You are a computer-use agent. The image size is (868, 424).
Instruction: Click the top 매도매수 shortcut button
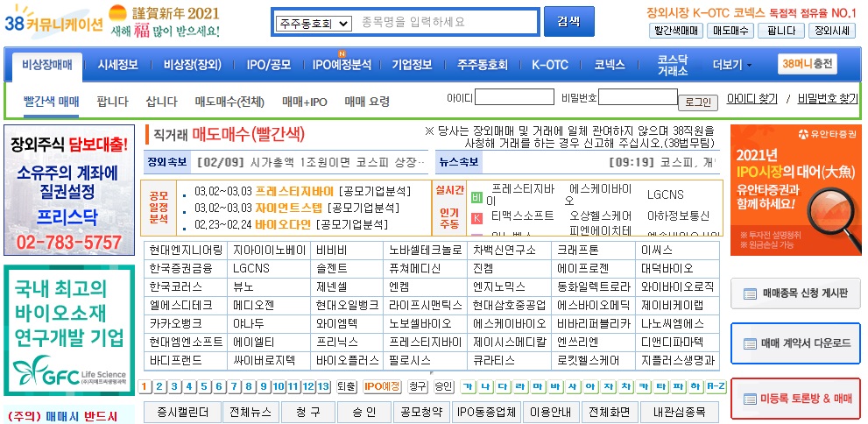[x=730, y=31]
